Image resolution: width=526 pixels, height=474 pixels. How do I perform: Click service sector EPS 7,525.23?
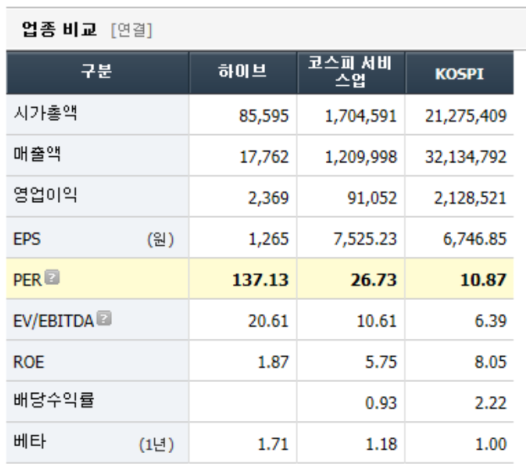click(x=365, y=240)
